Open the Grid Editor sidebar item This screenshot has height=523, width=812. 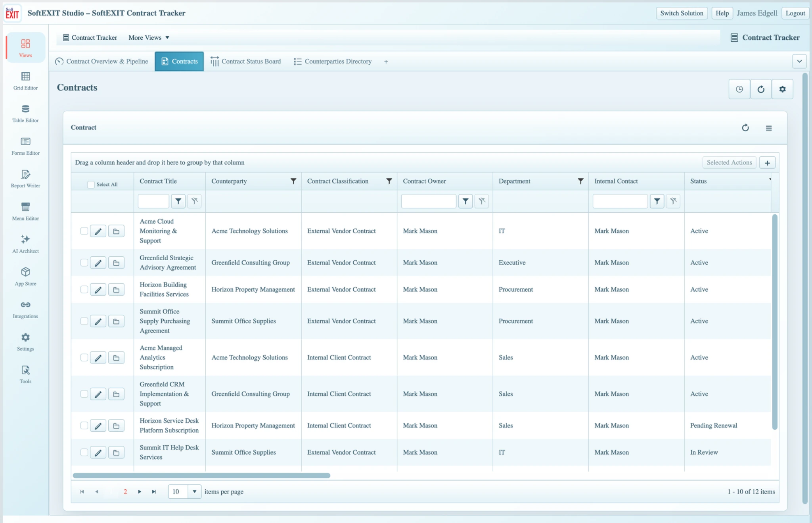pyautogui.click(x=25, y=81)
